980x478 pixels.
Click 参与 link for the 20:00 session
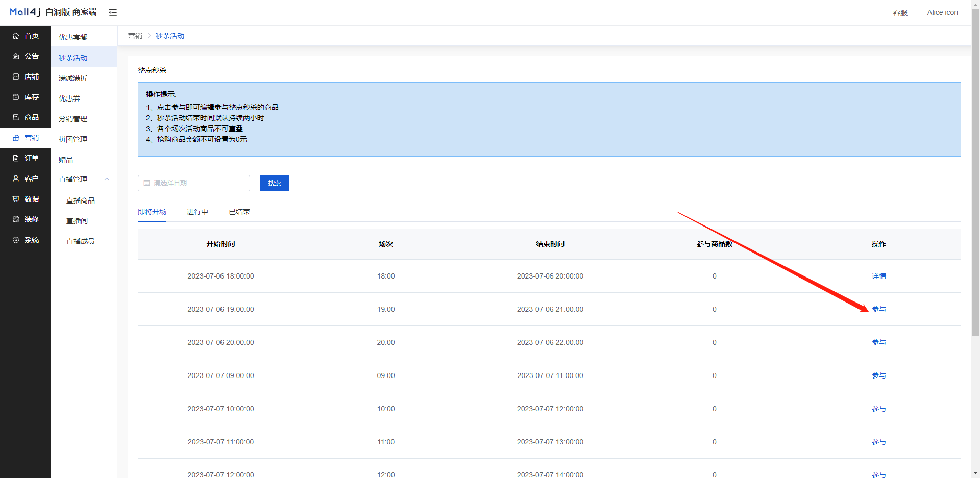(x=879, y=342)
